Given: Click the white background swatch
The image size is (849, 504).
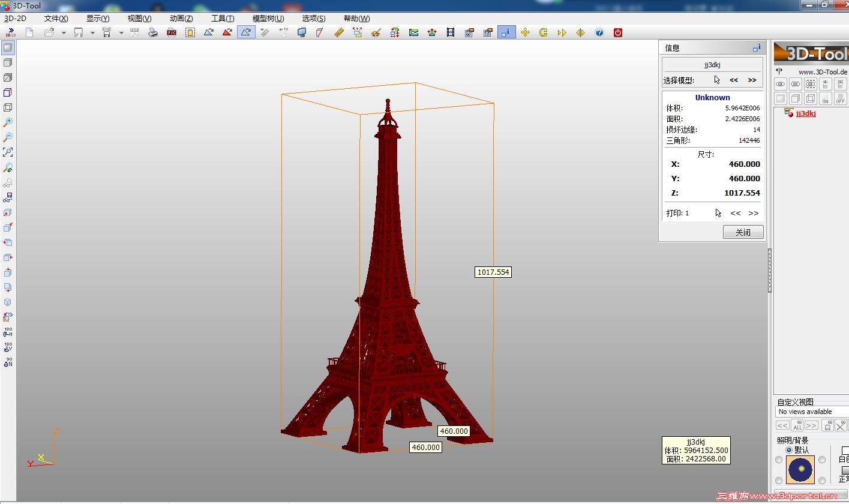Looking at the screenshot, I should [845, 450].
